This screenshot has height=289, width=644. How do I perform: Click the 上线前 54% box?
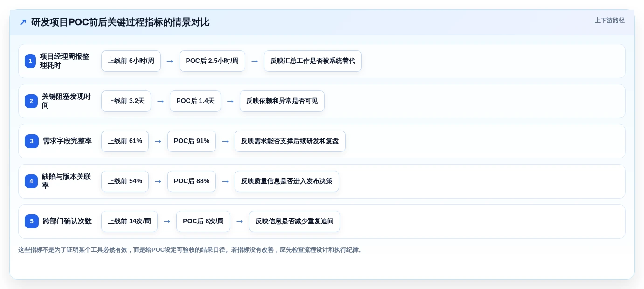125,181
